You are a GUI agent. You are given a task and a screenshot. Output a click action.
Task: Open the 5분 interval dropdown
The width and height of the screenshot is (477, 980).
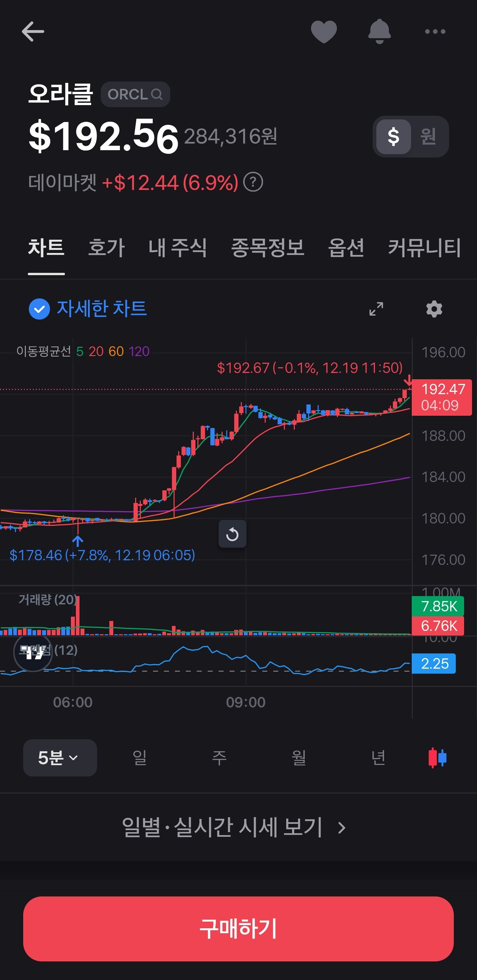(60, 758)
